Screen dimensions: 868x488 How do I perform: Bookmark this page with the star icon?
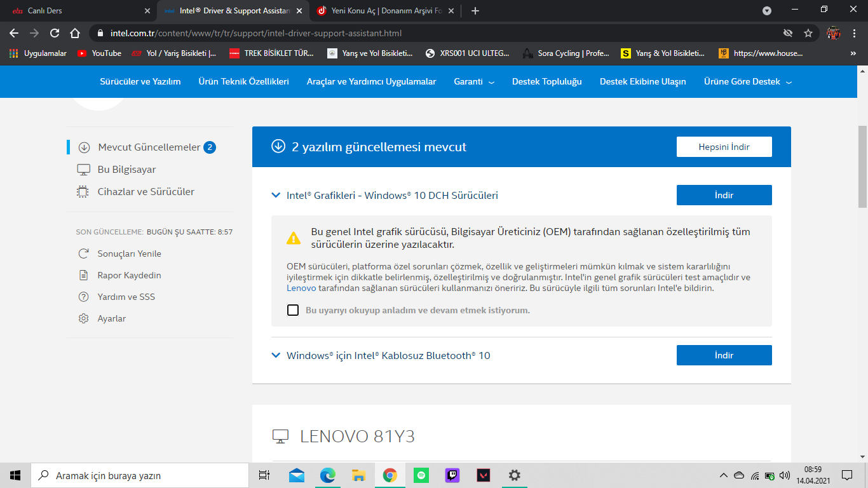point(808,33)
